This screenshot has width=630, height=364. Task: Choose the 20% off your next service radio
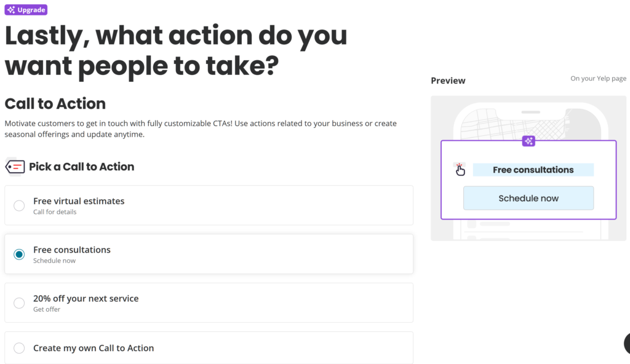(x=19, y=303)
